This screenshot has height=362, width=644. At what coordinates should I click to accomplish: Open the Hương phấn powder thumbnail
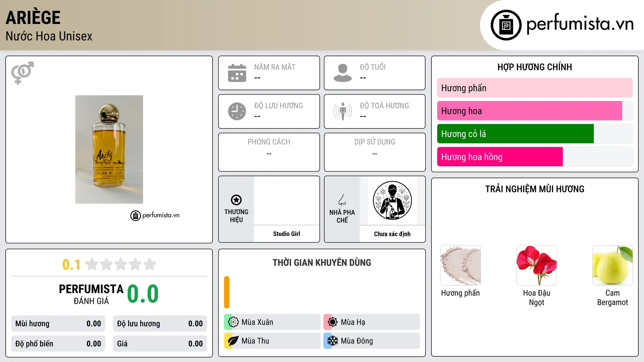pyautogui.click(x=460, y=265)
